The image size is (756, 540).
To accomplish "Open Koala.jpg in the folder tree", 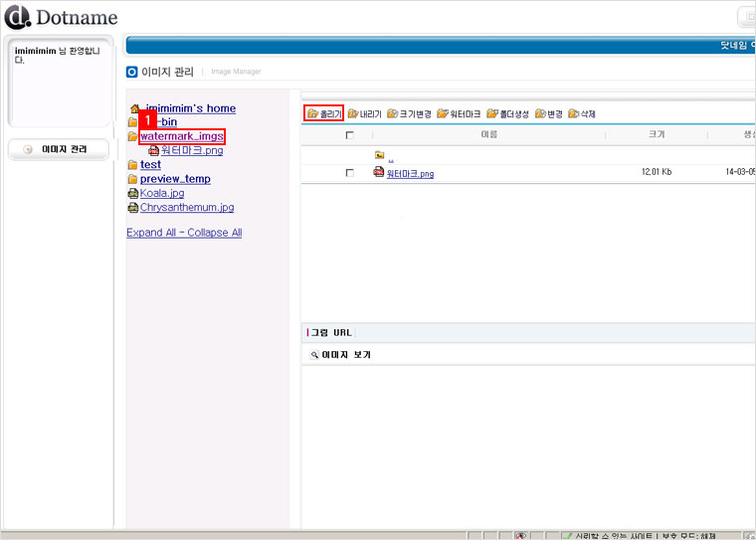I will (x=161, y=193).
